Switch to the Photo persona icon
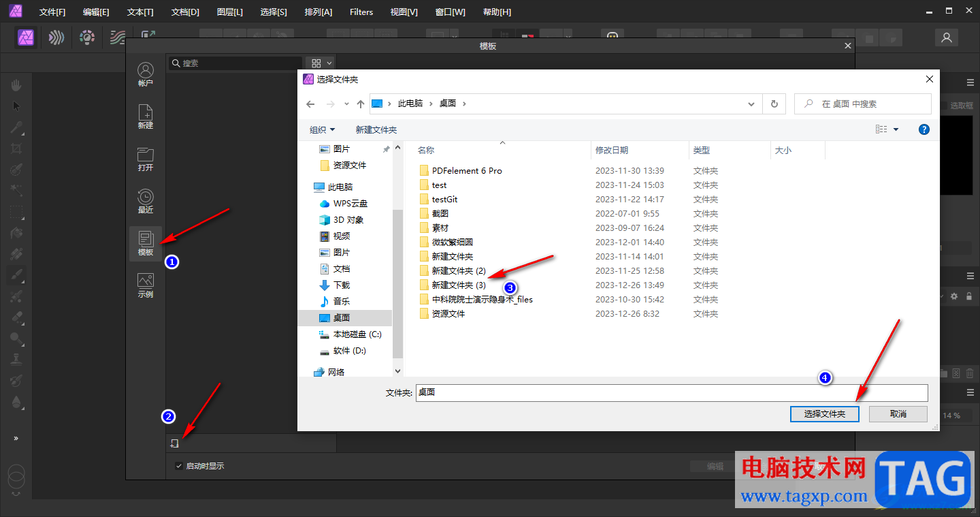This screenshot has width=980, height=517. coord(27,37)
